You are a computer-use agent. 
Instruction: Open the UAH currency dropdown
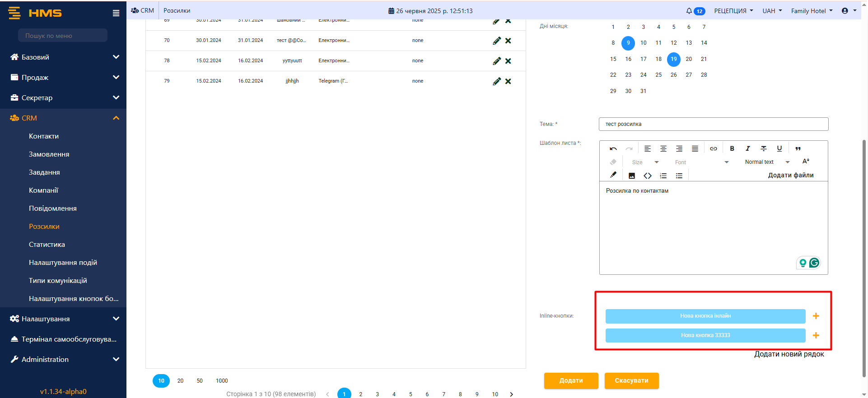point(772,11)
